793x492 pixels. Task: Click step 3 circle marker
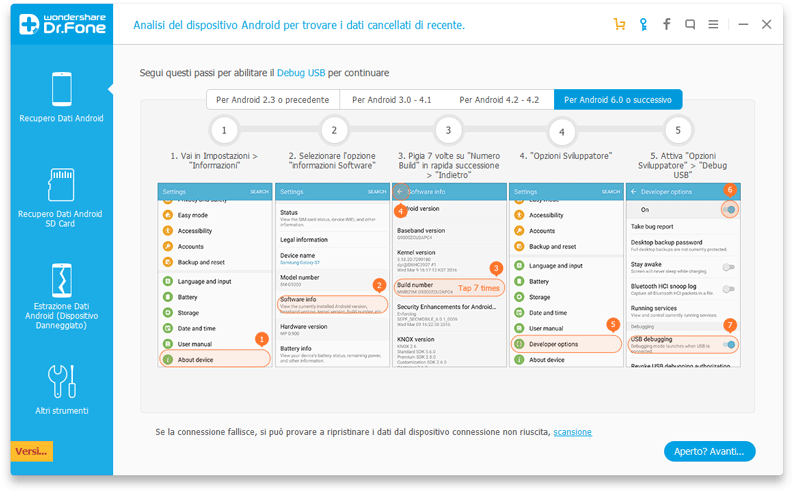tap(448, 130)
